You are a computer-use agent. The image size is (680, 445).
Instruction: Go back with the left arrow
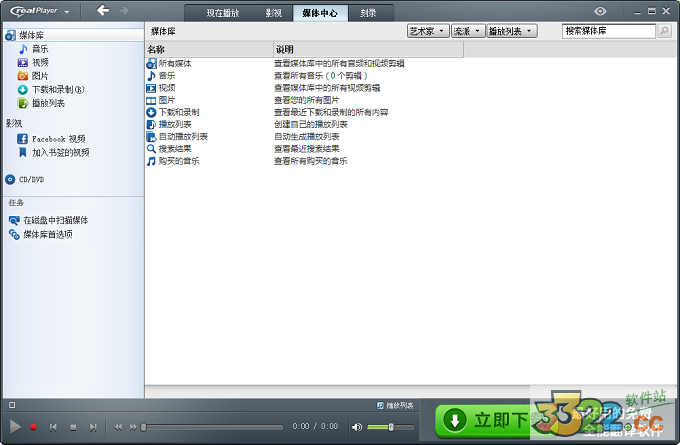click(x=103, y=10)
